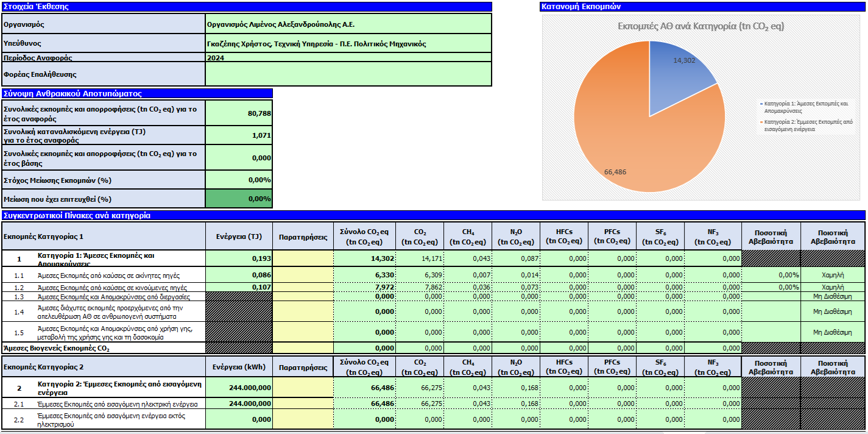
Task: Click the yellow Παρατηρήσεις cell for row 2.1
Action: (x=303, y=404)
